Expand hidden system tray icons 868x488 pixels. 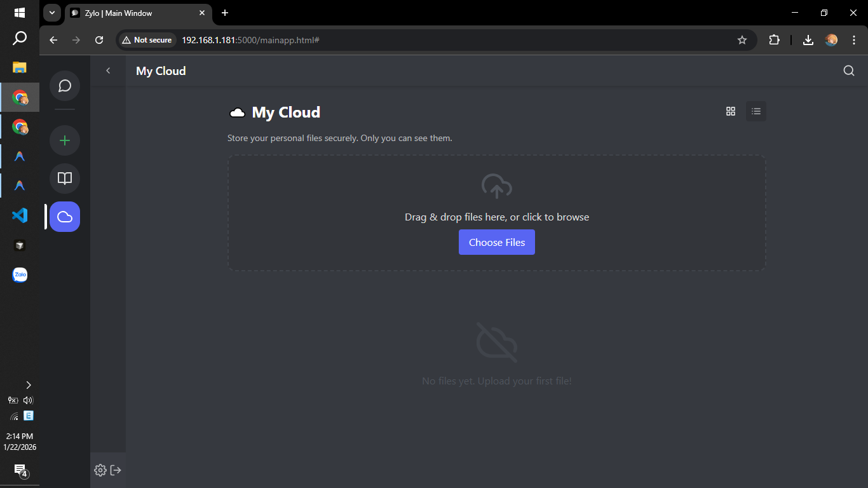29,384
